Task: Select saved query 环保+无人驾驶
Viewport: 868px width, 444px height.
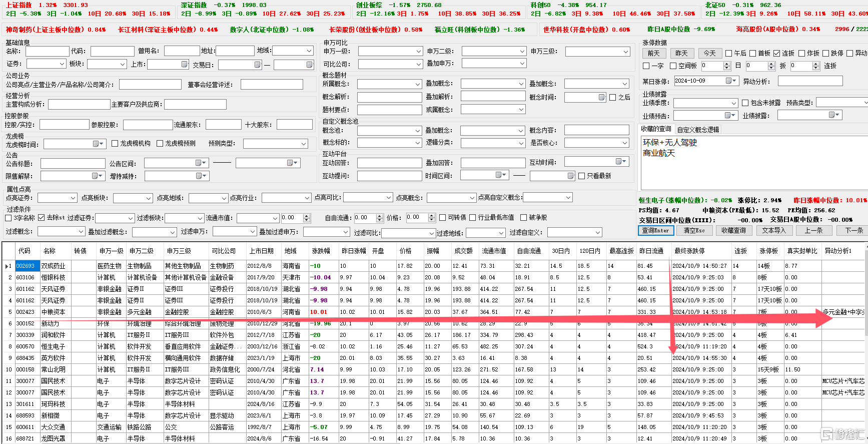Action: click(669, 143)
